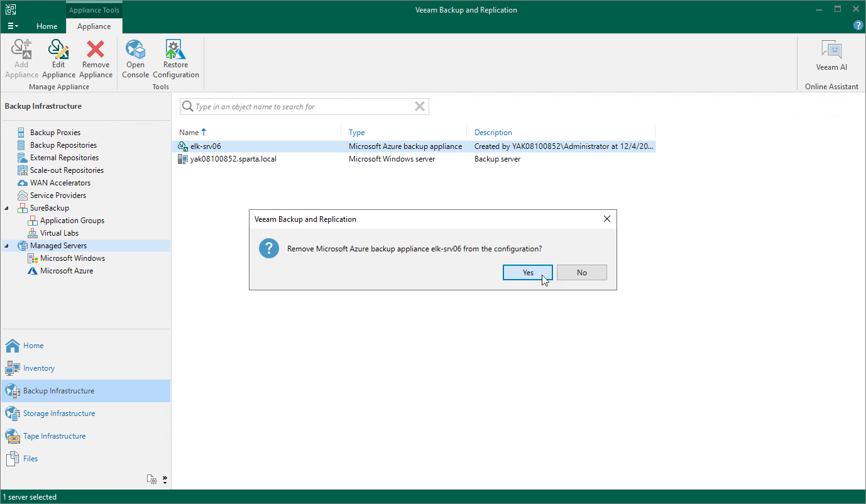The height and width of the screenshot is (504, 866).
Task: Click the Veeam app logo icon
Action: 11,9
